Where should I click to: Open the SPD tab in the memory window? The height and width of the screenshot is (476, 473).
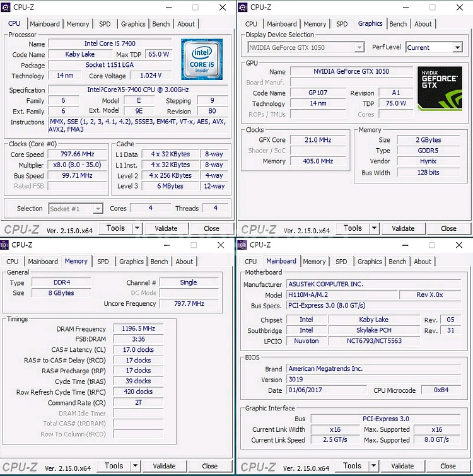[103, 261]
